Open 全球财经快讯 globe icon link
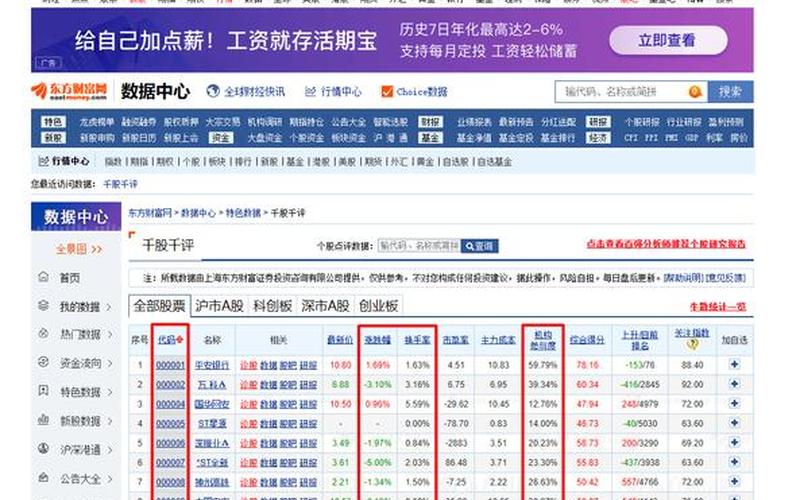800x500 pixels. pyautogui.click(x=213, y=91)
